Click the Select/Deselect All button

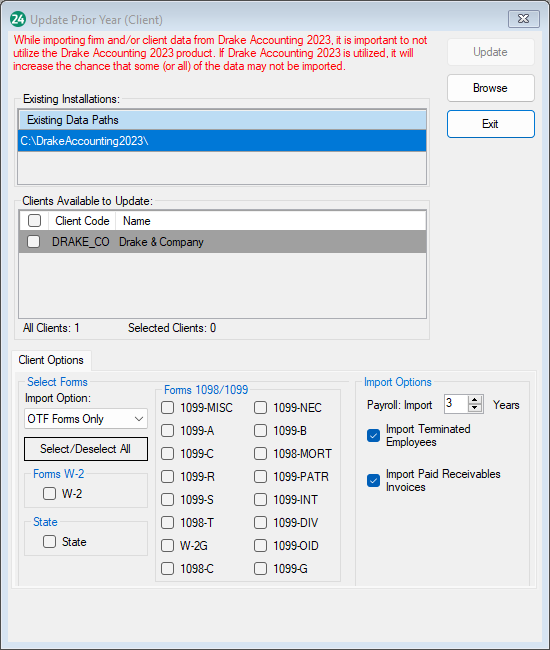86,449
